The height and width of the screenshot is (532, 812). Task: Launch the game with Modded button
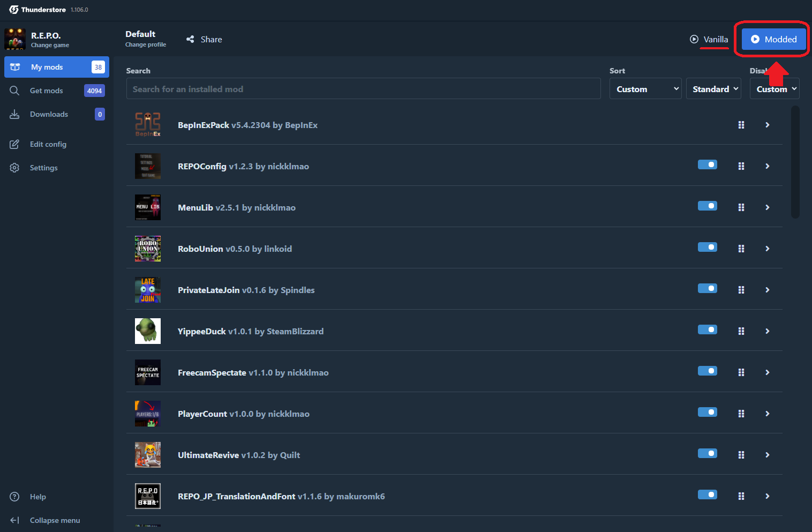pyautogui.click(x=773, y=39)
